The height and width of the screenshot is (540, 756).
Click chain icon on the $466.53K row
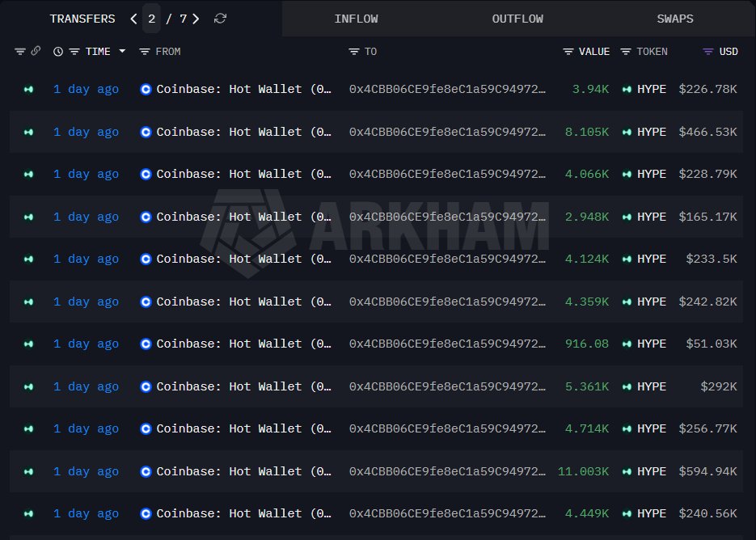28,132
